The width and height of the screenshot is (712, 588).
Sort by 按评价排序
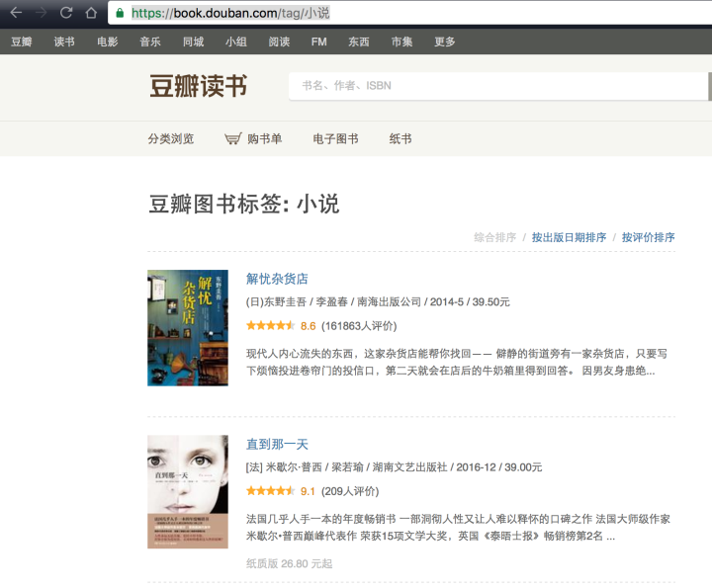click(649, 237)
